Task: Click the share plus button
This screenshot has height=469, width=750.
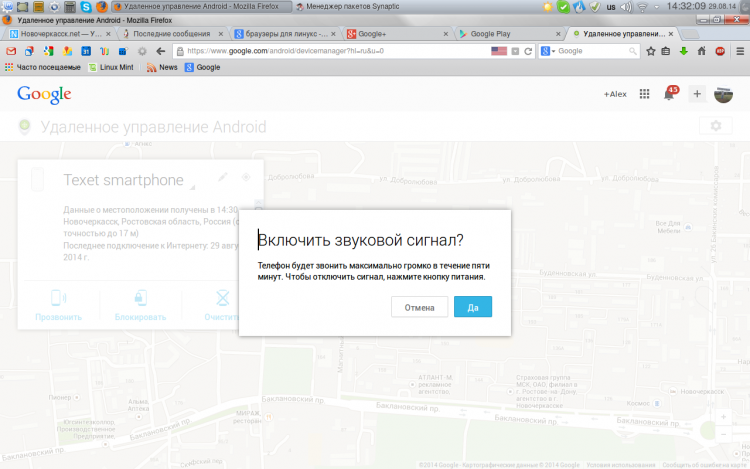Action: click(x=697, y=94)
